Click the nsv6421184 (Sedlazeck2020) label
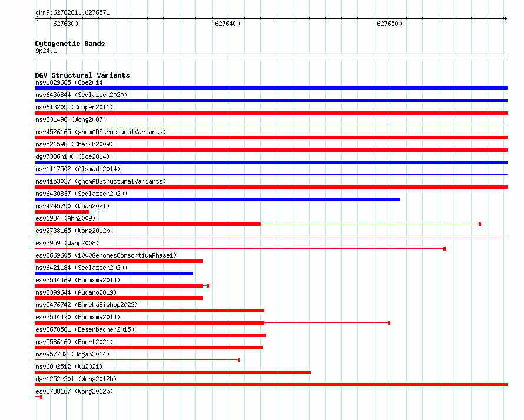 coord(81,268)
